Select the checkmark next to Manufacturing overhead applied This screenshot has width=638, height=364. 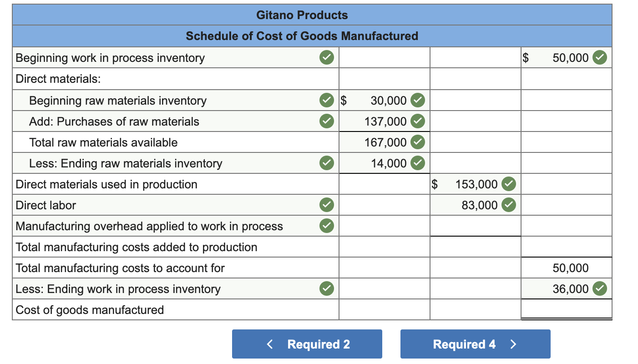pyautogui.click(x=326, y=226)
